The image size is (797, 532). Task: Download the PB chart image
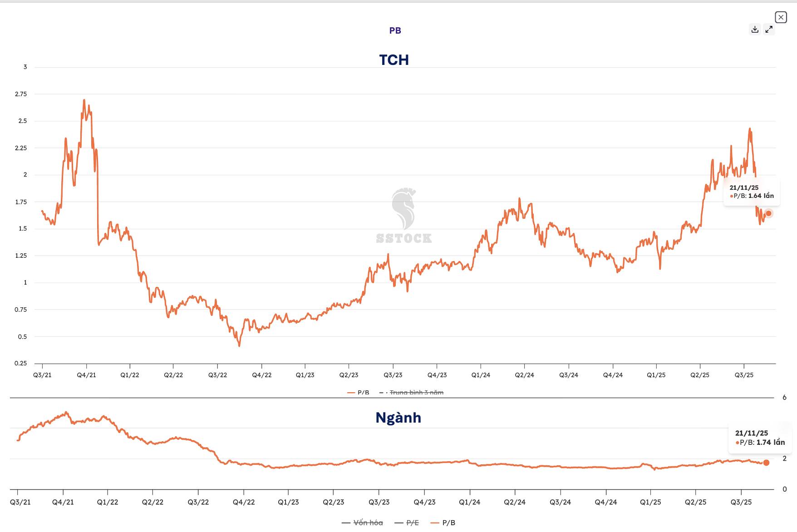[x=755, y=30]
